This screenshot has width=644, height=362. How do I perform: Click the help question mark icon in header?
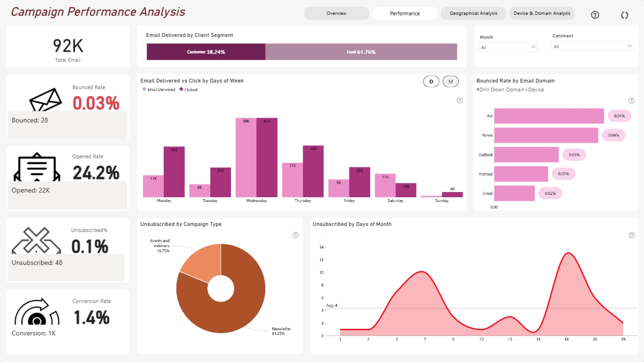click(595, 15)
